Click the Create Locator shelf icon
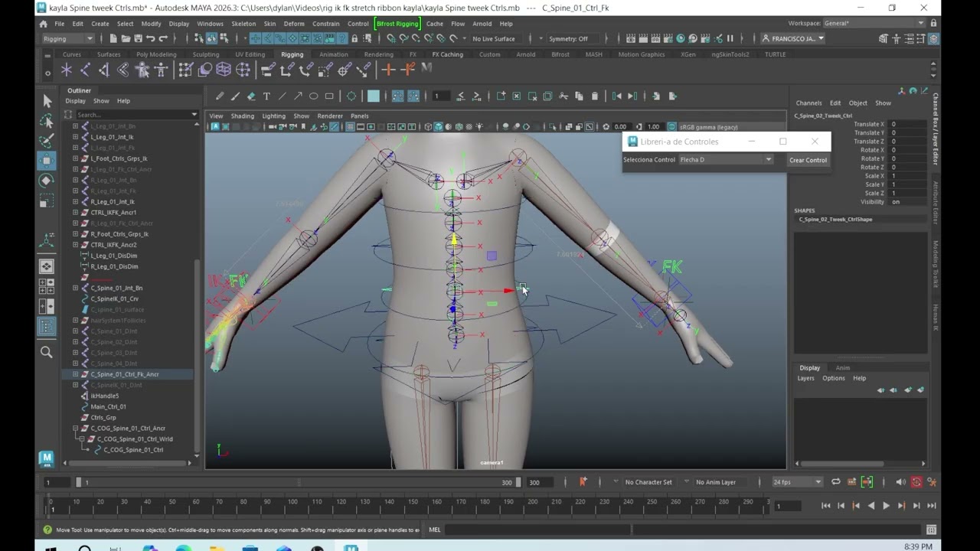The image size is (980, 551). (x=67, y=70)
